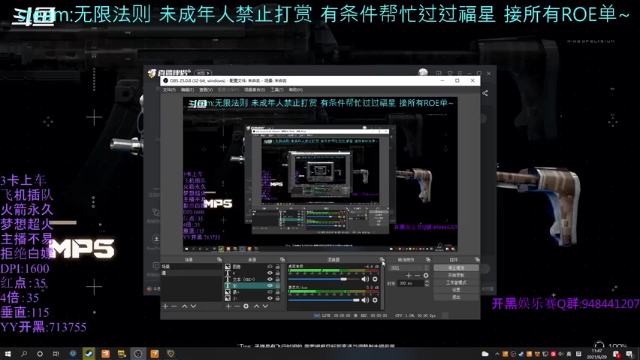
Task: Open OBS Studio from the taskbar
Action: point(138,353)
